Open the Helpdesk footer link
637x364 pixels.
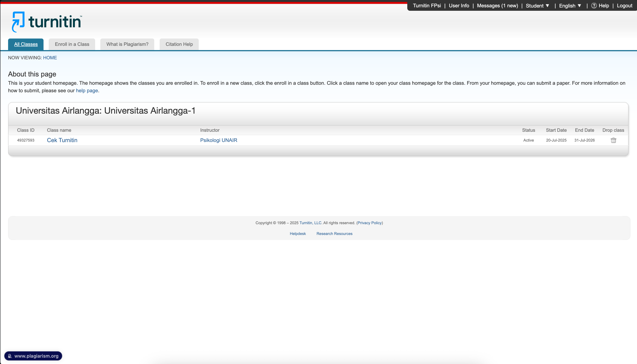(298, 233)
